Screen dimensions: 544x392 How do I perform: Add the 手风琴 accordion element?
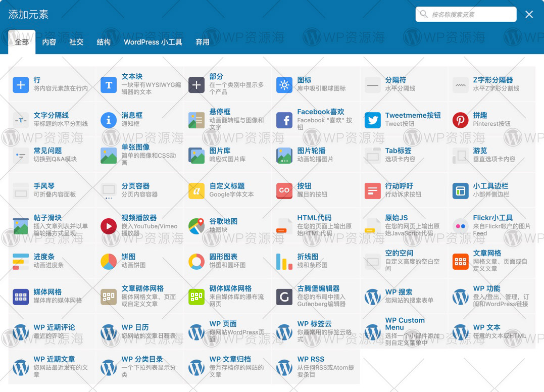[x=52, y=190]
